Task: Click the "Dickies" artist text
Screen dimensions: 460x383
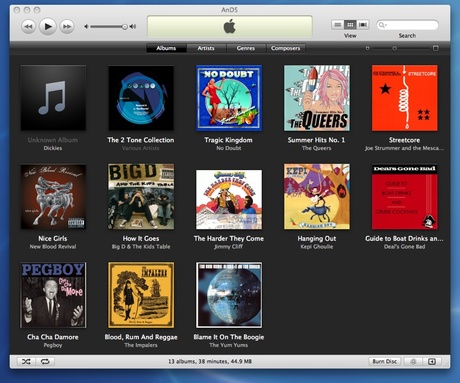Action: (x=53, y=148)
